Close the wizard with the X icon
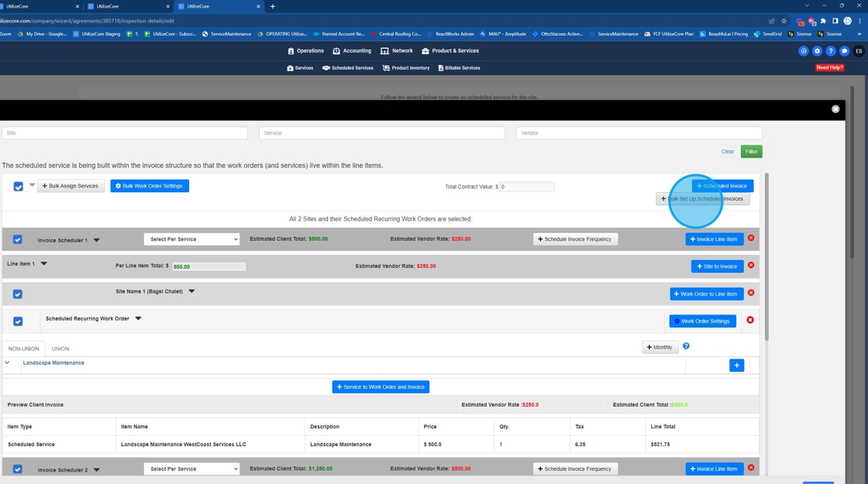Screen dimensions: 868x484 [x=835, y=109]
